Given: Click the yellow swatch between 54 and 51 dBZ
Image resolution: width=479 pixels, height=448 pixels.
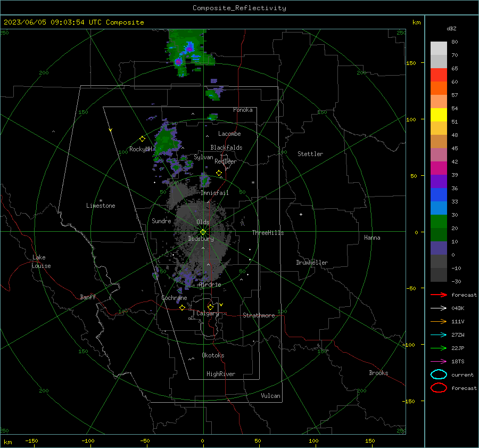Looking at the screenshot, I should coord(439,115).
